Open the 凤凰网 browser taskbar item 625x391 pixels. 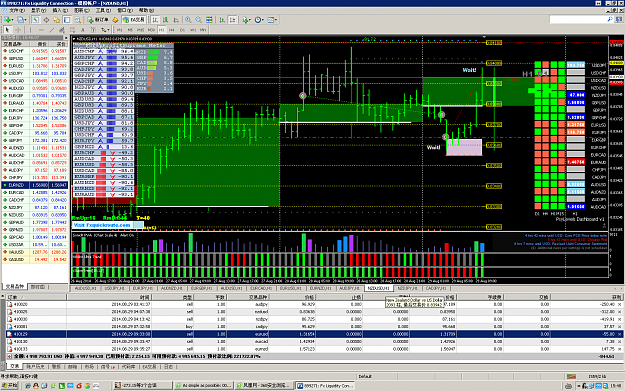(264, 385)
